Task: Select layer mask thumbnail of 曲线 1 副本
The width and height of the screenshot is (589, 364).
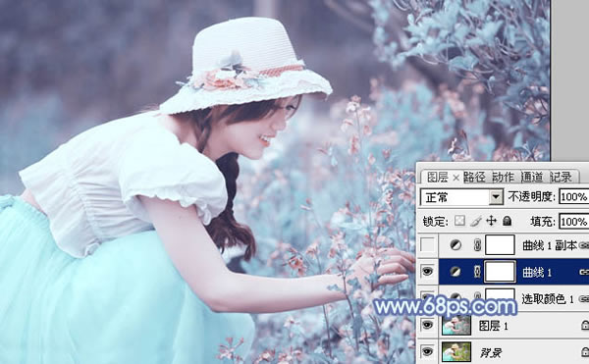Action: point(500,245)
